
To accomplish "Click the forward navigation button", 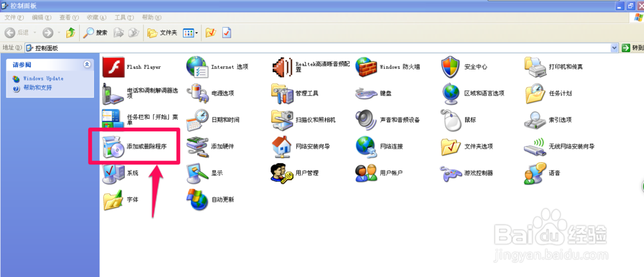I will 48,33.
